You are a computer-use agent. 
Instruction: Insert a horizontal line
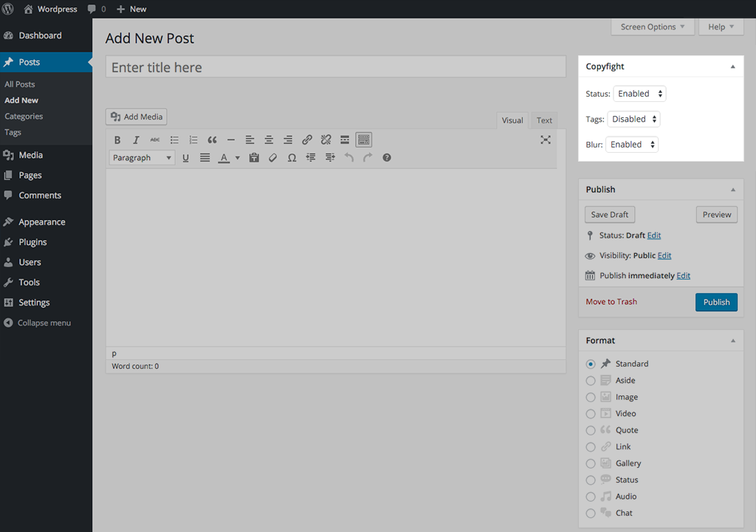[231, 139]
